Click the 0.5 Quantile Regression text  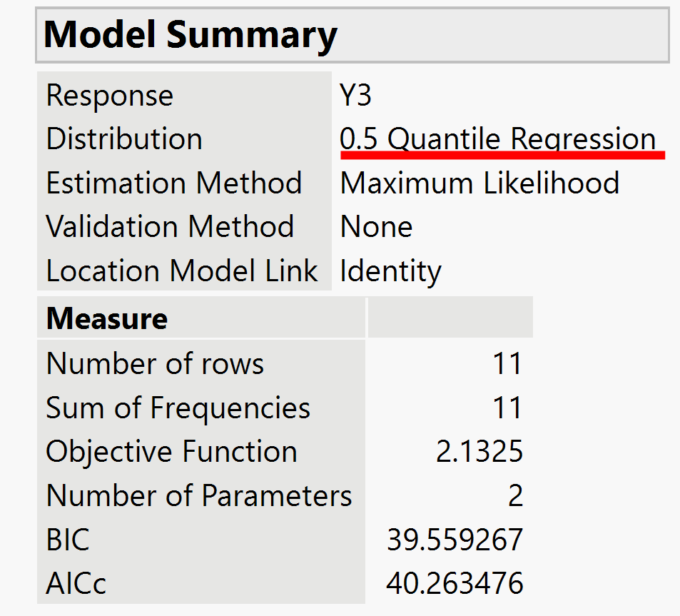[497, 139]
